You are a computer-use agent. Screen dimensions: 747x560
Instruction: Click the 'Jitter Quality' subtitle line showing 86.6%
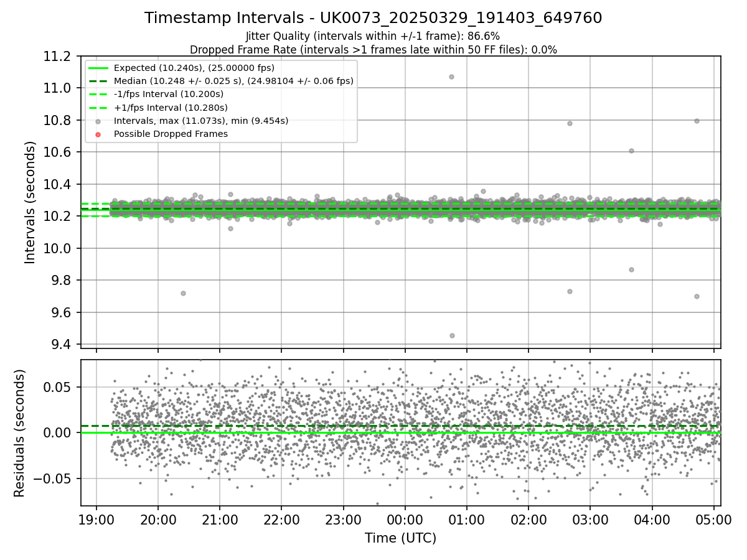373,37
